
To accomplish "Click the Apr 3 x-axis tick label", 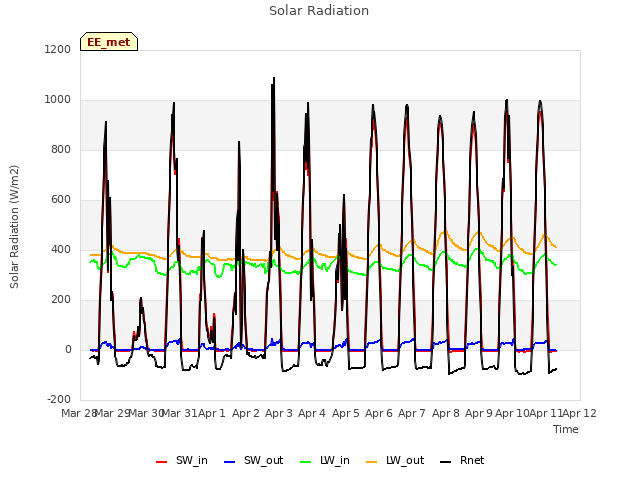I will [279, 413].
